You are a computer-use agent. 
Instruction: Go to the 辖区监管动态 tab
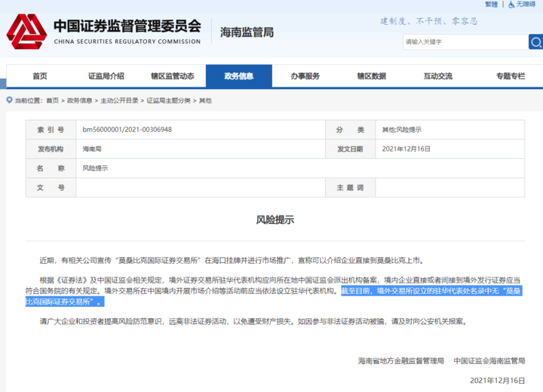pyautogui.click(x=172, y=76)
